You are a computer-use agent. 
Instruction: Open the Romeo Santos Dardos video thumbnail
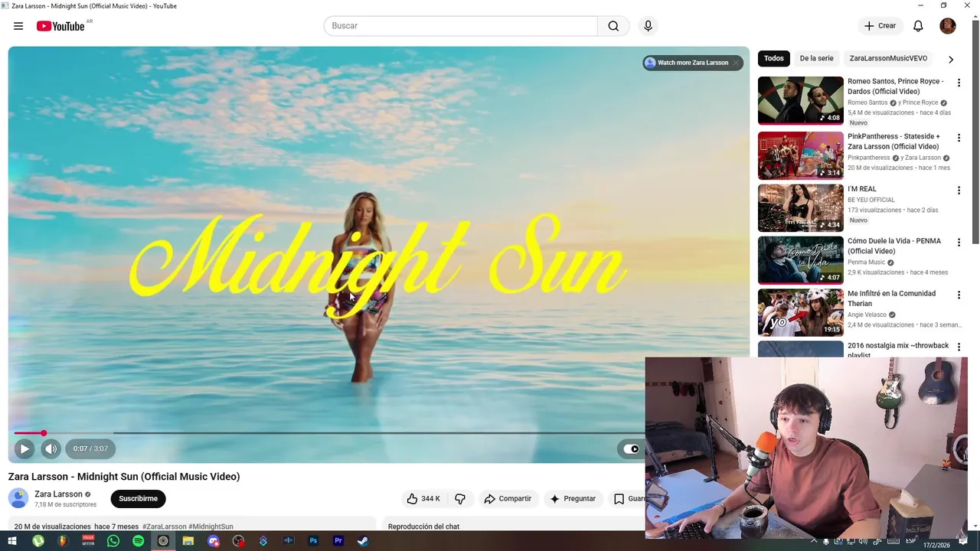click(x=800, y=100)
